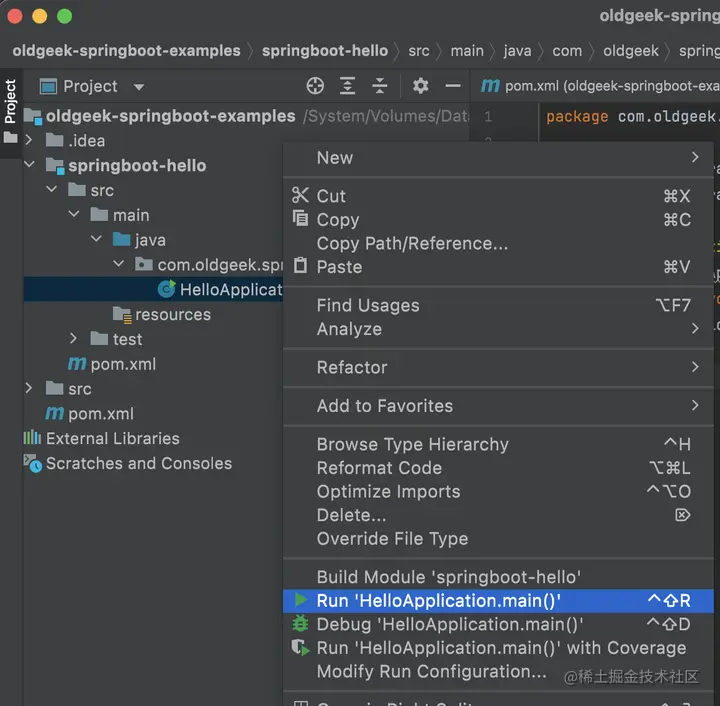Click main in the breadcrumb

(467, 50)
